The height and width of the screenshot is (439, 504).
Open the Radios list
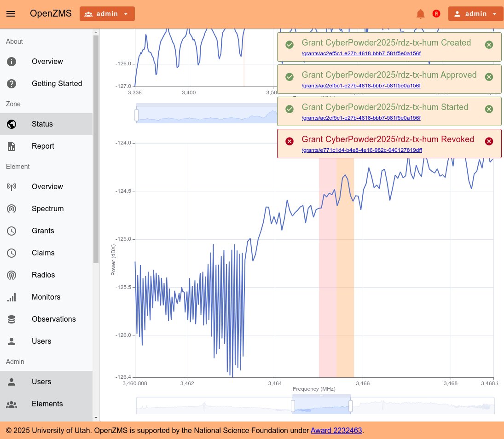[46, 275]
